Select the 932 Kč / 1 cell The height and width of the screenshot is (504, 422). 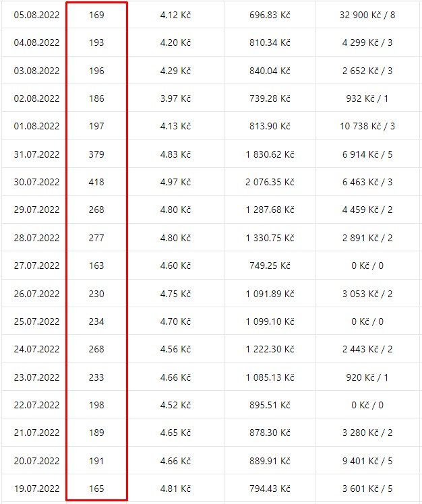[x=367, y=98]
